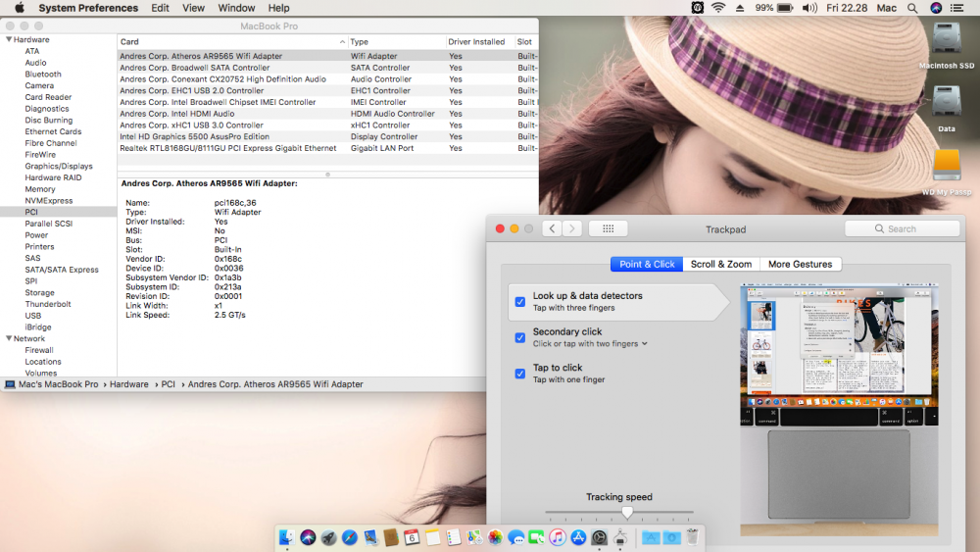Open Notes icon in Dock
980x552 pixels.
pyautogui.click(x=432, y=537)
